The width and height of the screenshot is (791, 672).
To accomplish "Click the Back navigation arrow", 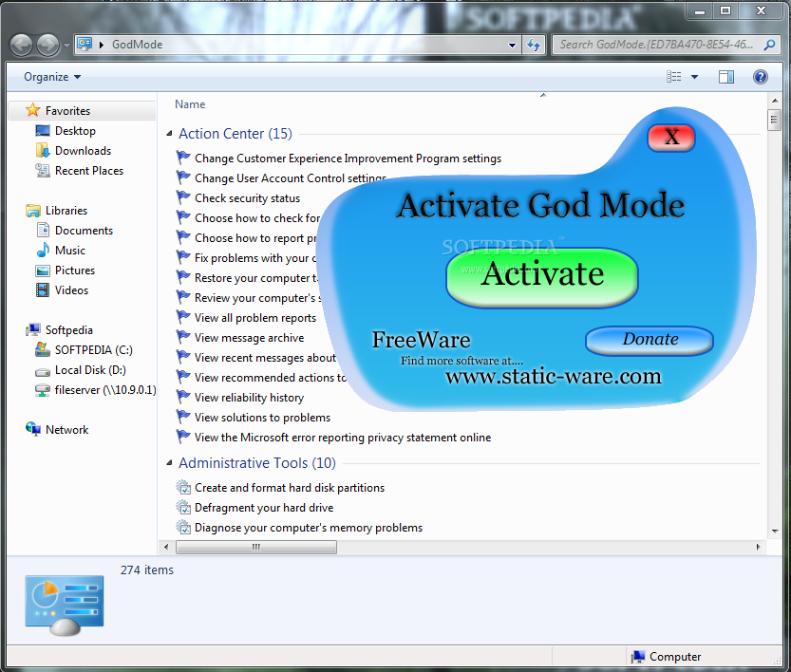I will pyautogui.click(x=21, y=45).
